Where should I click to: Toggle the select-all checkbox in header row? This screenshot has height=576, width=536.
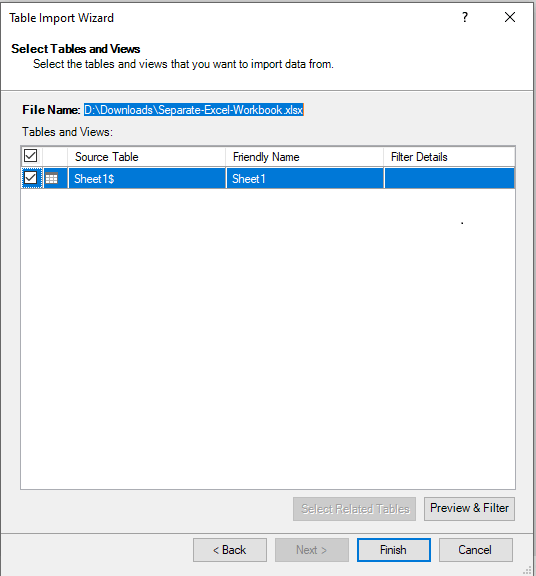pos(30,156)
